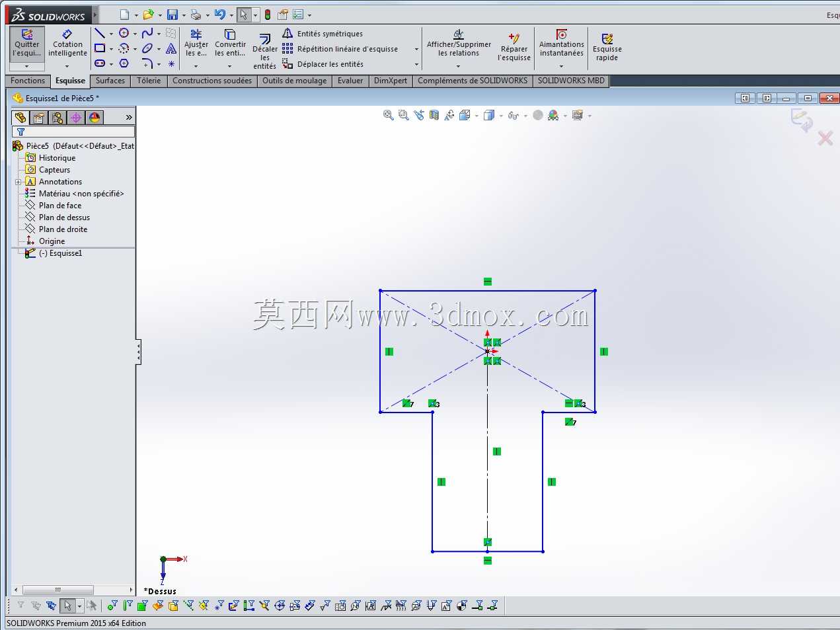Viewport: 840px width, 630px height.
Task: Select the Arc sketch tool
Action: point(124,48)
